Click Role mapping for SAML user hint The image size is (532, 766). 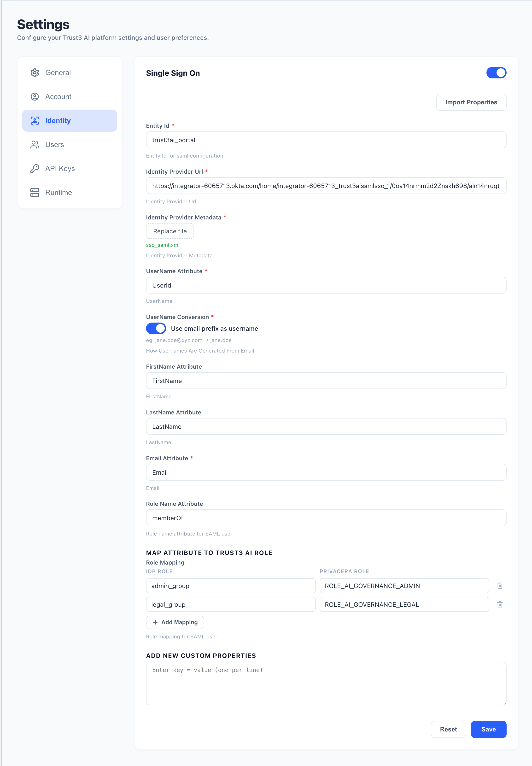click(182, 637)
